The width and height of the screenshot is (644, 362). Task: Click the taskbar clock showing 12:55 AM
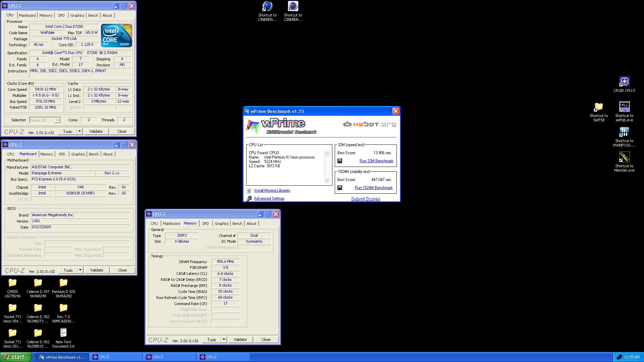coord(632,357)
